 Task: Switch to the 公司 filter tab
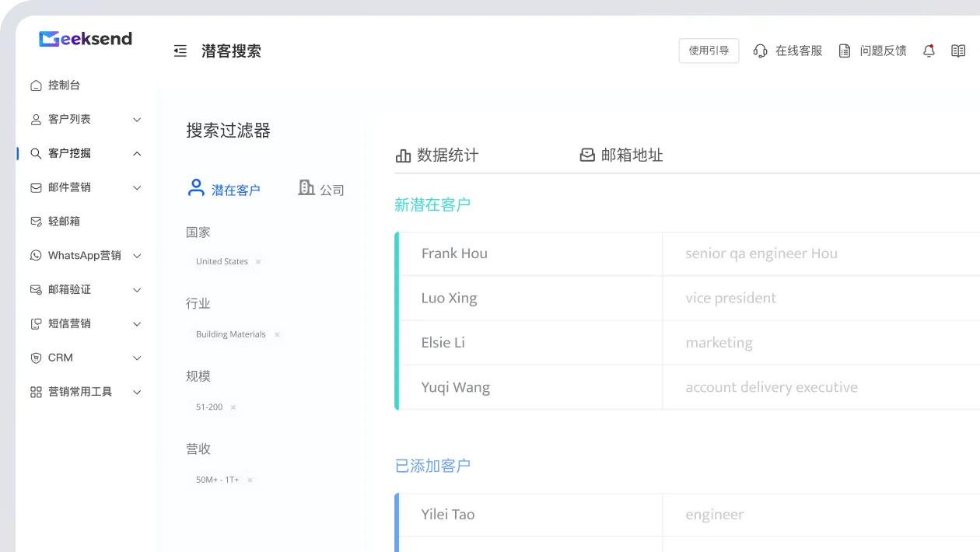tap(321, 189)
